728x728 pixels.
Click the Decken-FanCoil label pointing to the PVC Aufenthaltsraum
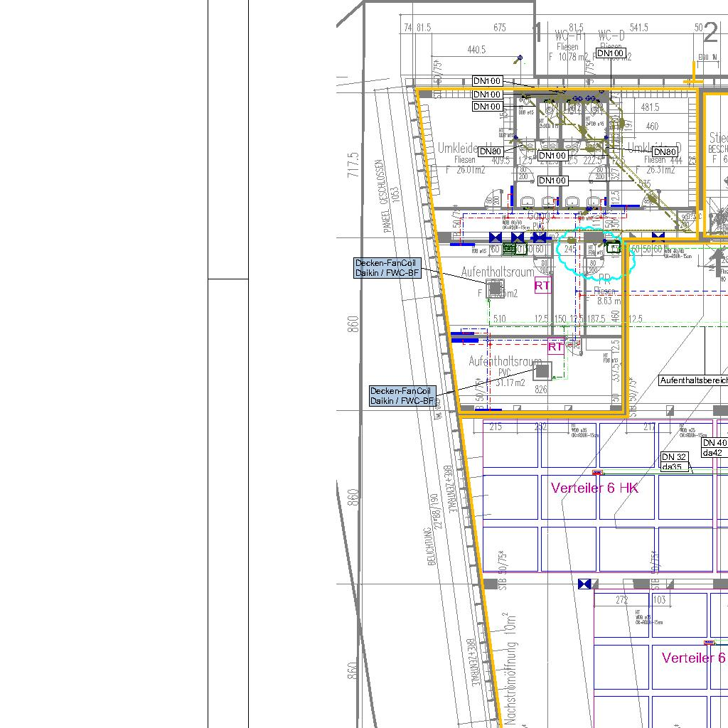402,396
